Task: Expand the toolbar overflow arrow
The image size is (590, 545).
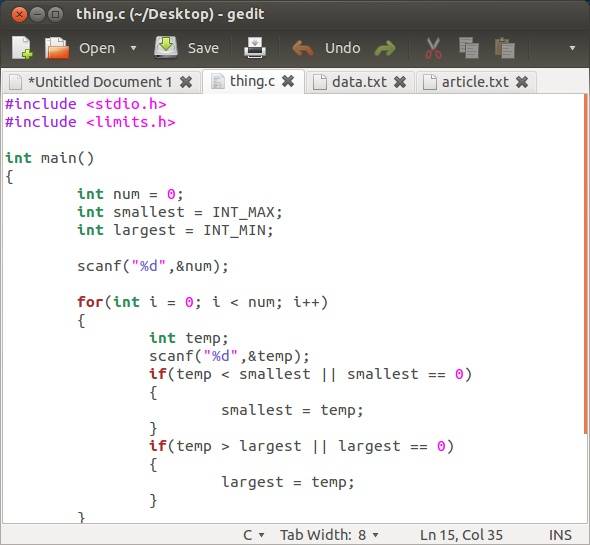Action: [572, 48]
